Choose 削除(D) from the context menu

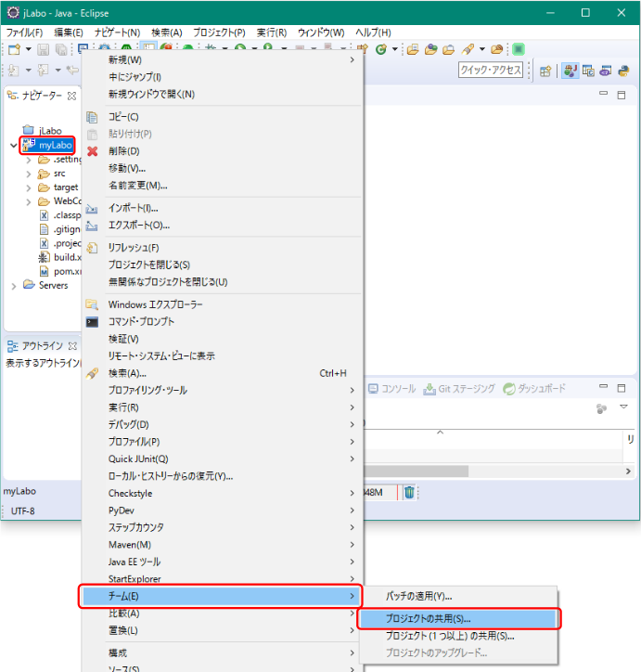point(222,151)
